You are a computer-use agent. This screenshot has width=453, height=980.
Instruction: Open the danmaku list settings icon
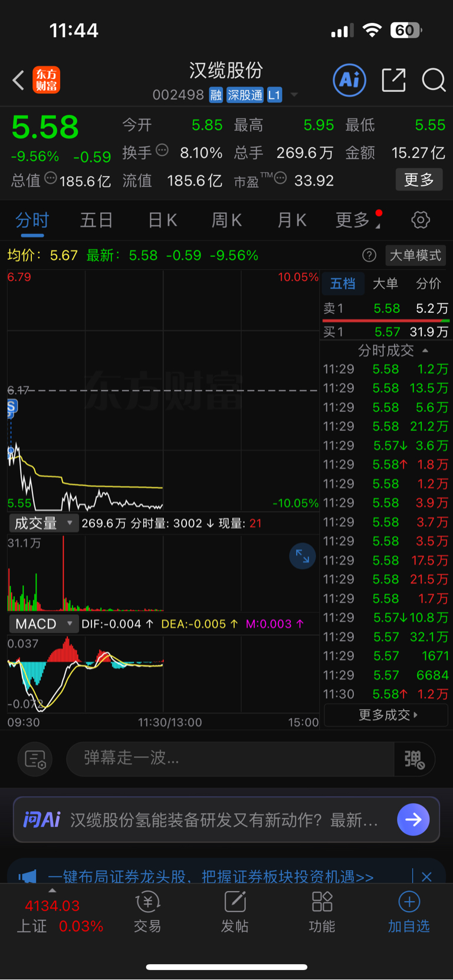[35, 759]
